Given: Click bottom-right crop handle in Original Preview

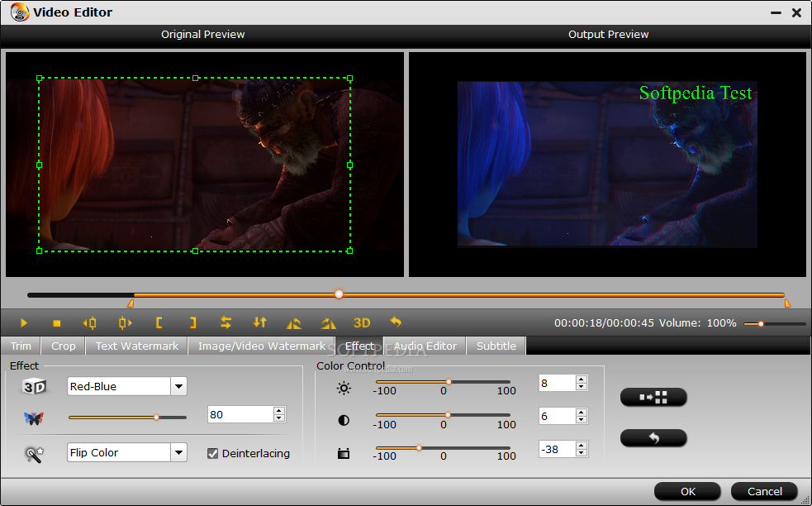Looking at the screenshot, I should (x=349, y=251).
